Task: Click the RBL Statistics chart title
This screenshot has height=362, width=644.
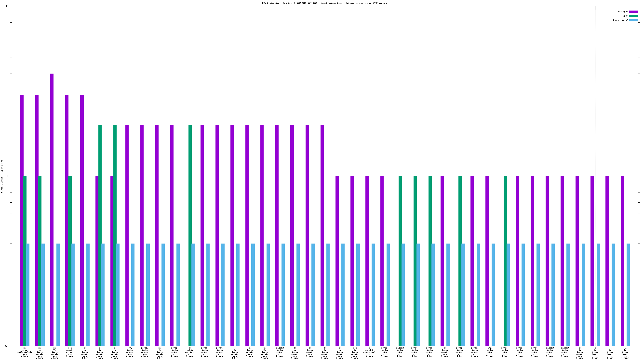Action: click(324, 3)
